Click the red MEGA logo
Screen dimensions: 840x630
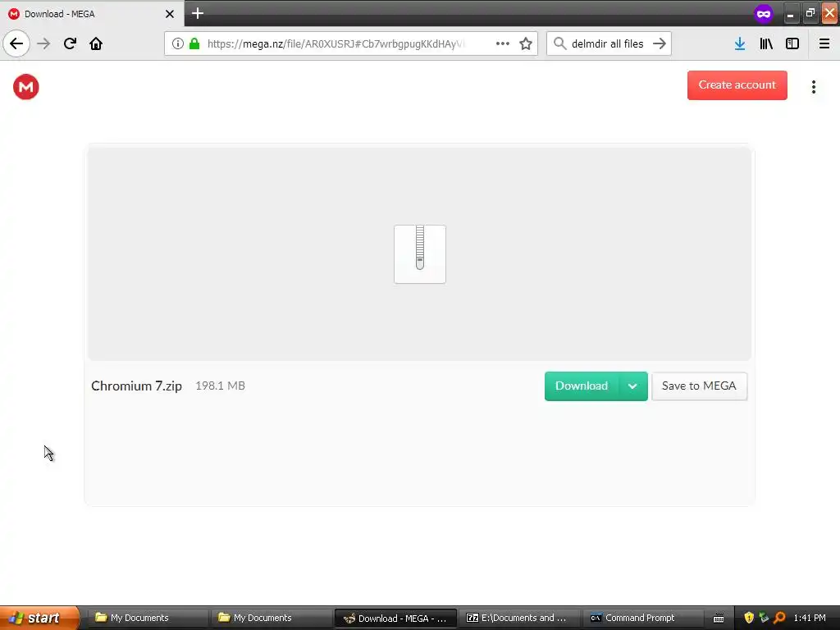tap(26, 87)
